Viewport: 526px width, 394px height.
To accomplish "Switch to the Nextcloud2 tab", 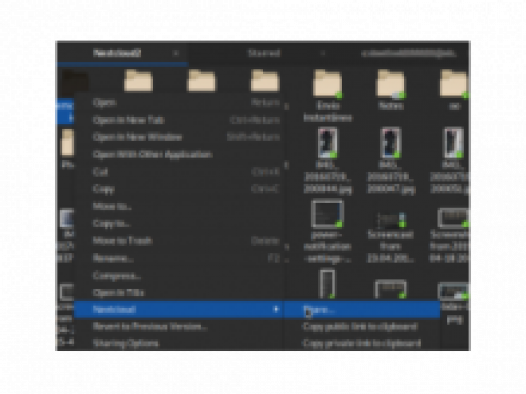I will click(x=117, y=53).
